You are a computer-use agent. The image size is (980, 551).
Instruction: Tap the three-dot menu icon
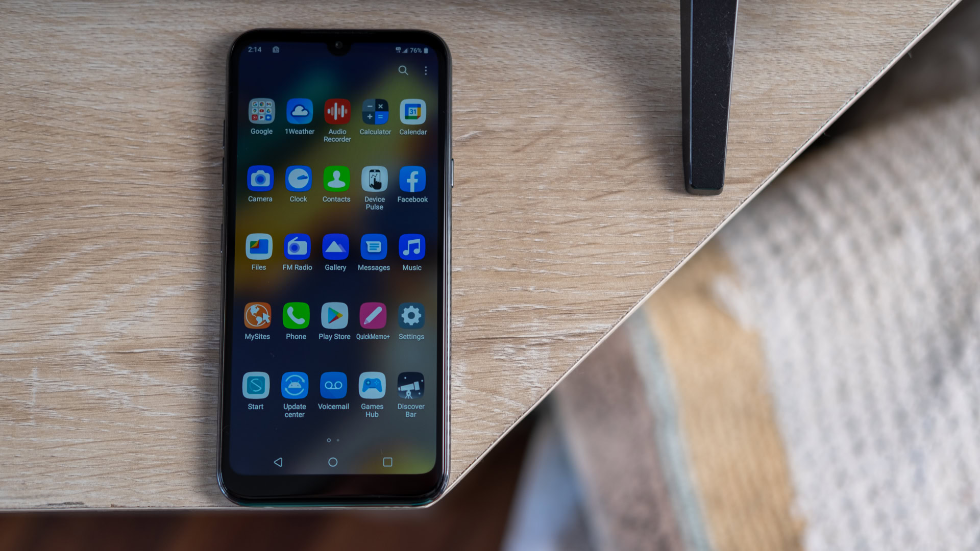426,70
